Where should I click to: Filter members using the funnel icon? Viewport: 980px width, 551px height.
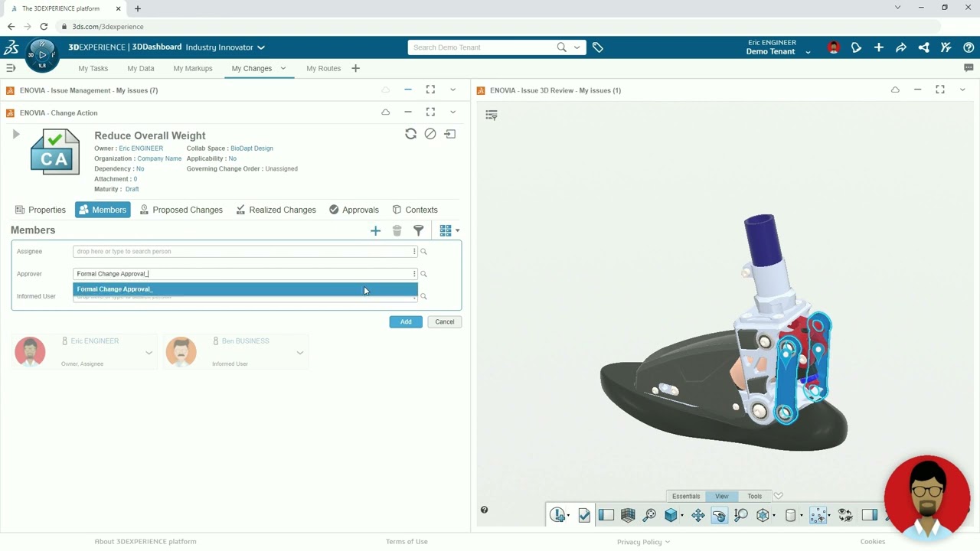pyautogui.click(x=419, y=230)
